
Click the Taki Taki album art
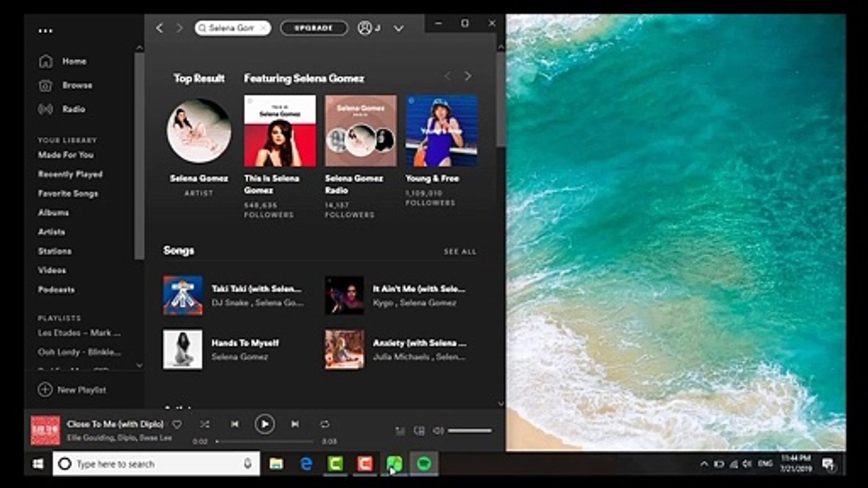(x=182, y=296)
